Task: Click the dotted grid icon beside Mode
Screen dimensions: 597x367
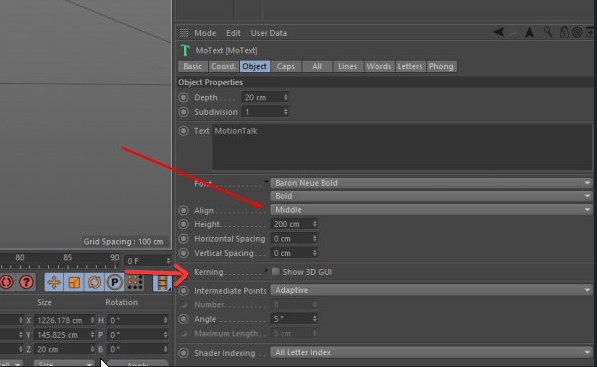Action: 184,33
